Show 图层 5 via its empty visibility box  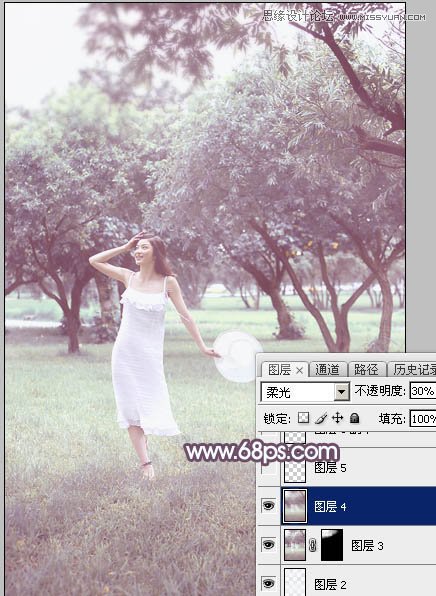268,467
